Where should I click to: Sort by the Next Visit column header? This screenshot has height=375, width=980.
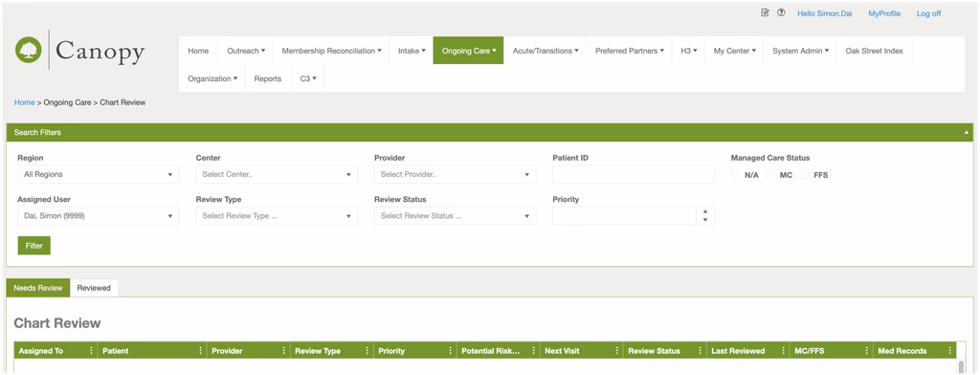(562, 351)
